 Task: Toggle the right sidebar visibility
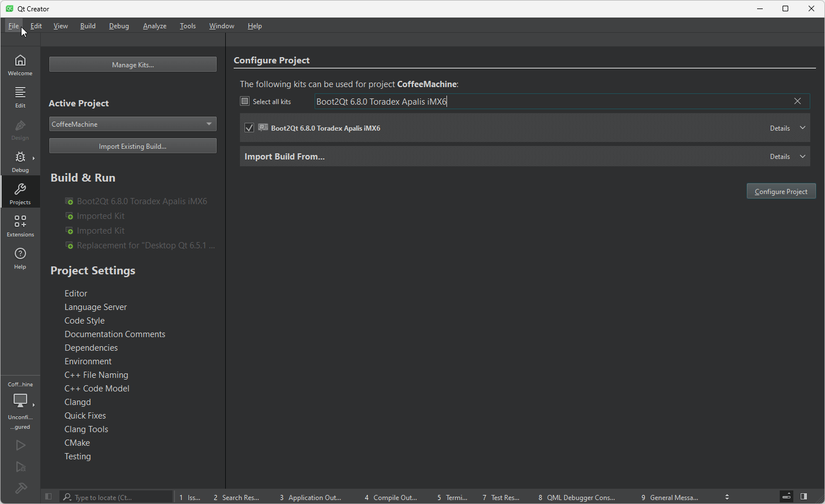[x=803, y=497]
